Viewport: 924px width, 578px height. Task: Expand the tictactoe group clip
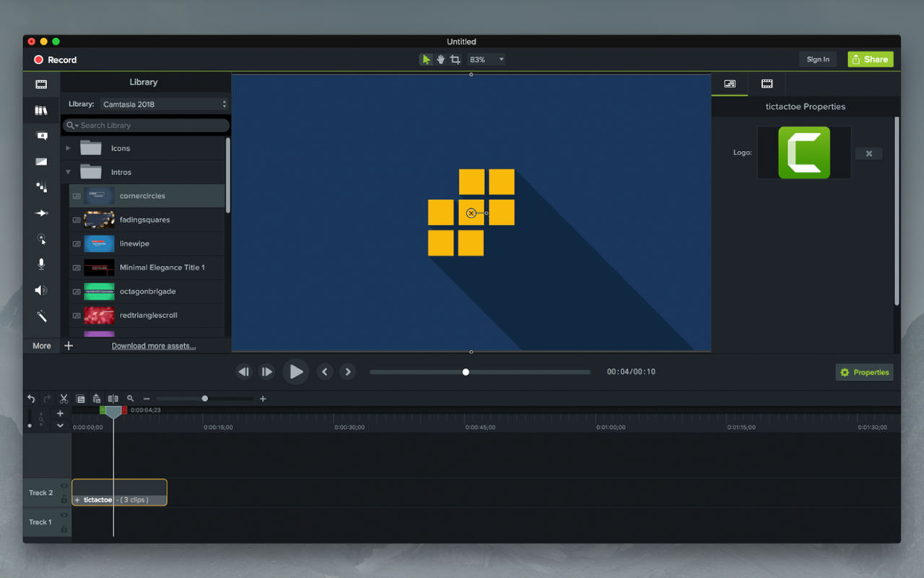[x=77, y=500]
